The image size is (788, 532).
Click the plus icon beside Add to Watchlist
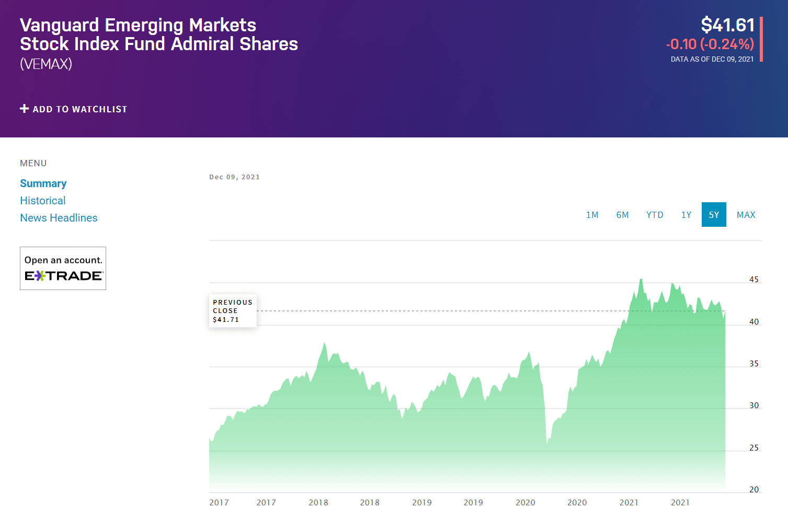[x=24, y=109]
